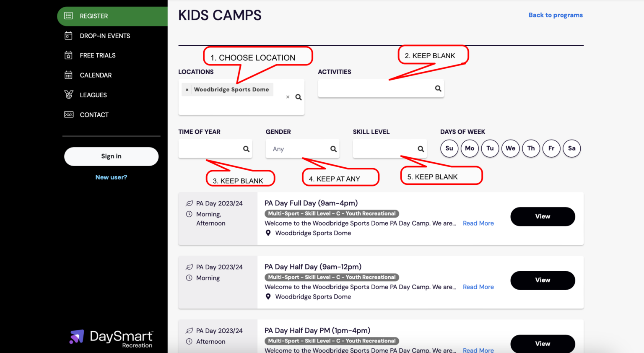Click the Register list icon in sidebar
This screenshot has width=644, height=353.
point(68,16)
